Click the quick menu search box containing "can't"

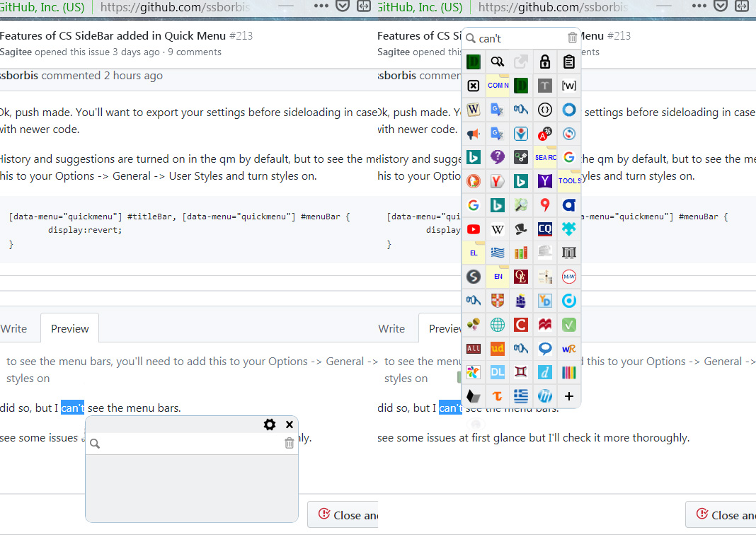pos(521,38)
